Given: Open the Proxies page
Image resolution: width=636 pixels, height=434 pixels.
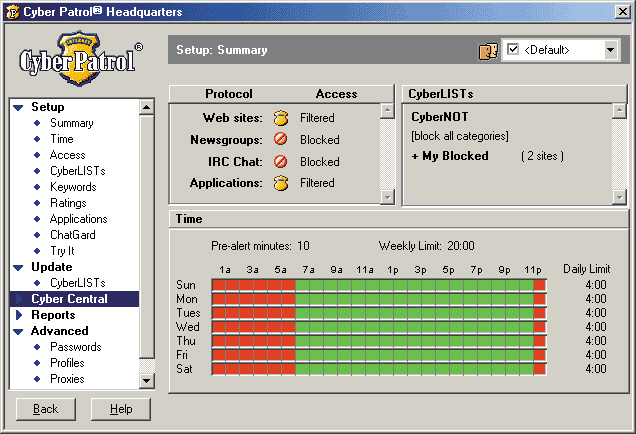Looking at the screenshot, I should click(67, 379).
